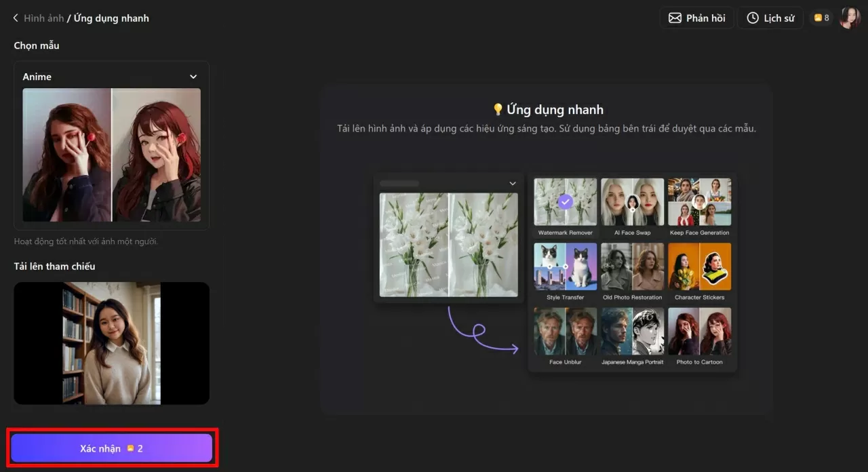Viewport: 868px width, 472px height.
Task: Click the chevron arrow next to Anime
Action: [193, 77]
